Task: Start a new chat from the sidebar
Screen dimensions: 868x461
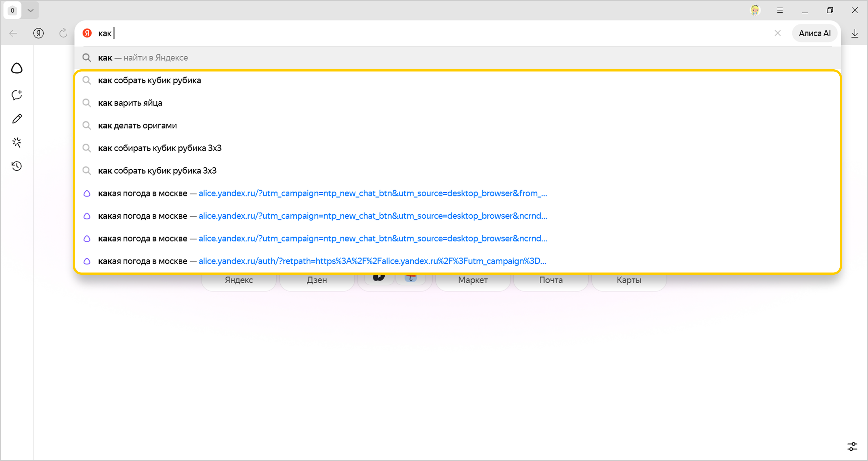Action: [x=17, y=95]
